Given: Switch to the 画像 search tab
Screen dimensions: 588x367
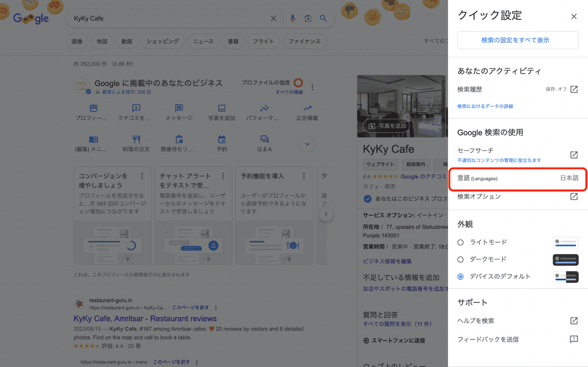Looking at the screenshot, I should tap(77, 41).
